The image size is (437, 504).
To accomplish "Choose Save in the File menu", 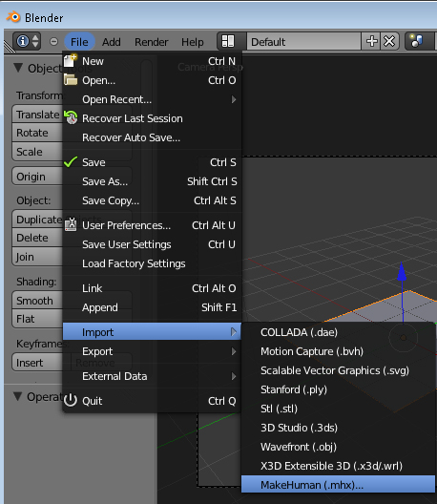I will pos(152,162).
